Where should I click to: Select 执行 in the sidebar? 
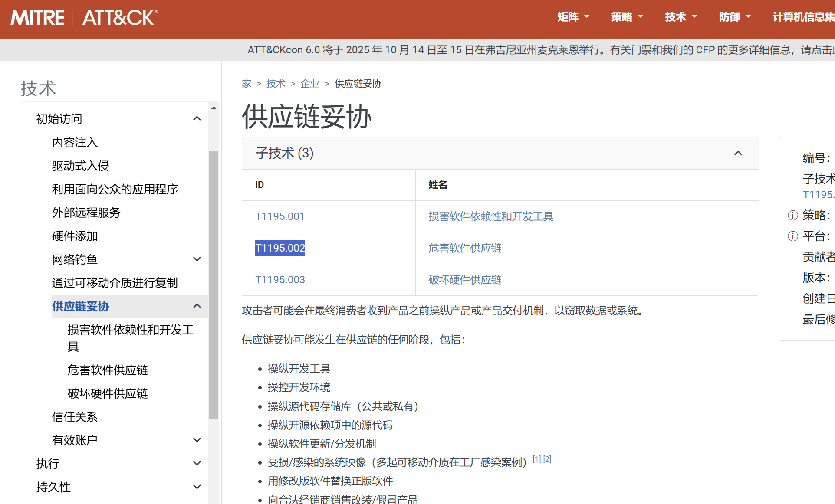click(48, 464)
